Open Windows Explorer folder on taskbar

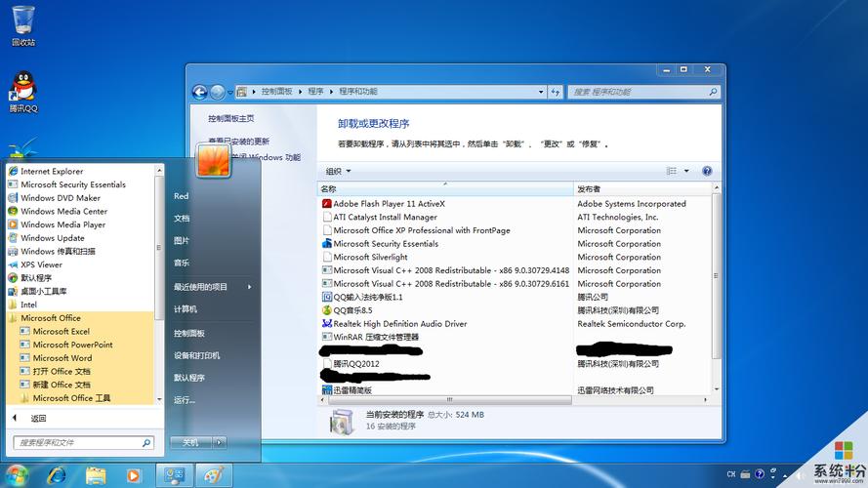coord(96,475)
